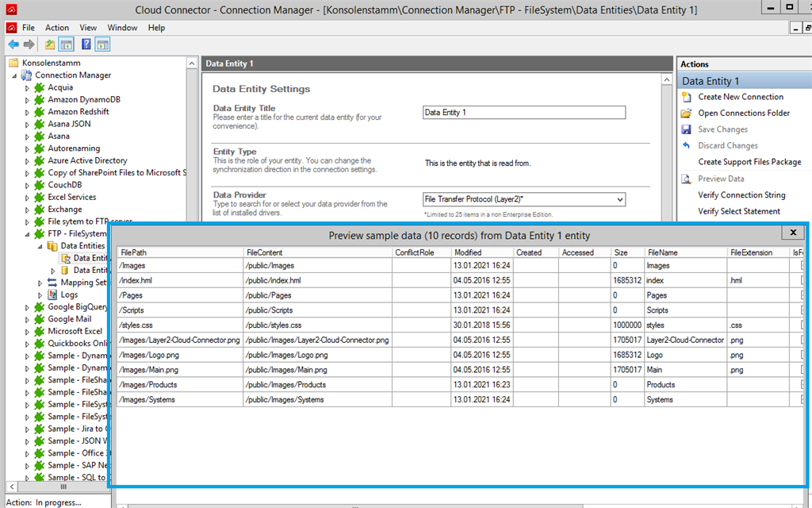Select the Google Mail connection puzzle icon
The height and width of the screenshot is (508, 812).
tap(39, 319)
